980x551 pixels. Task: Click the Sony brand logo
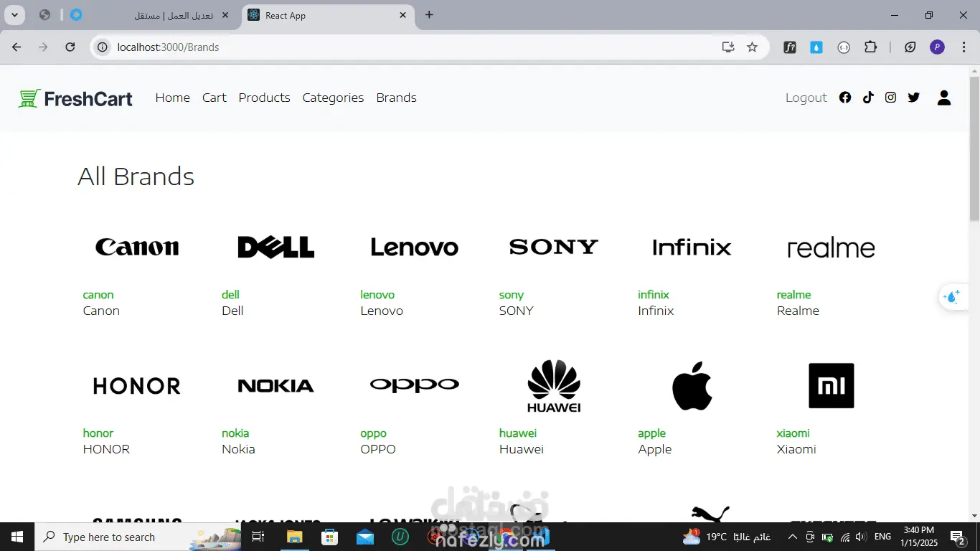[554, 247]
